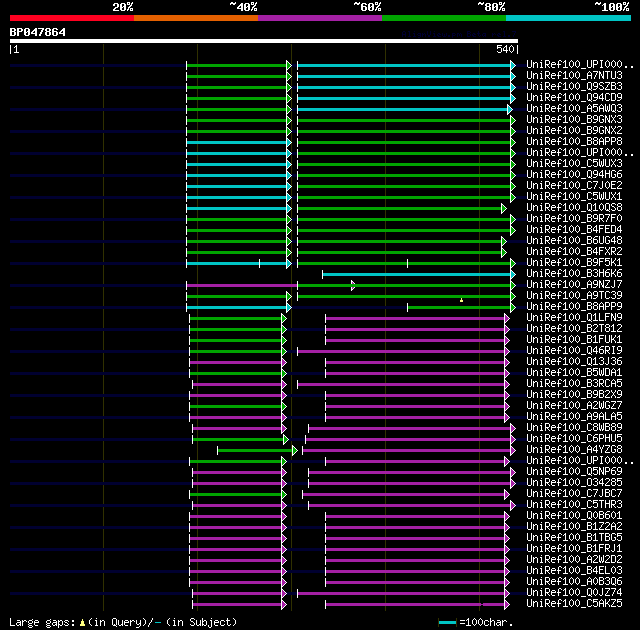
Task: Open the UniRef100_B3RCA5 entry
Action: [574, 384]
